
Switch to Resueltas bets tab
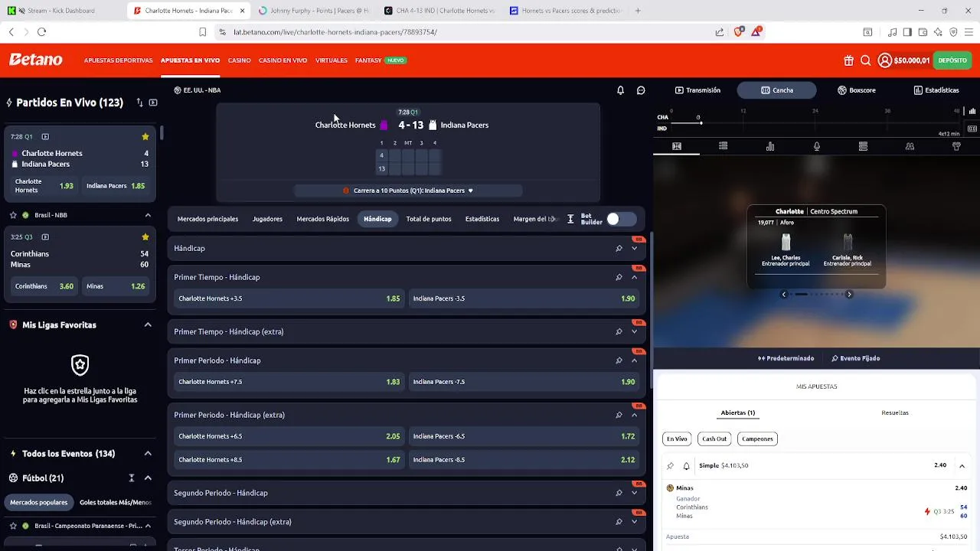pyautogui.click(x=895, y=413)
